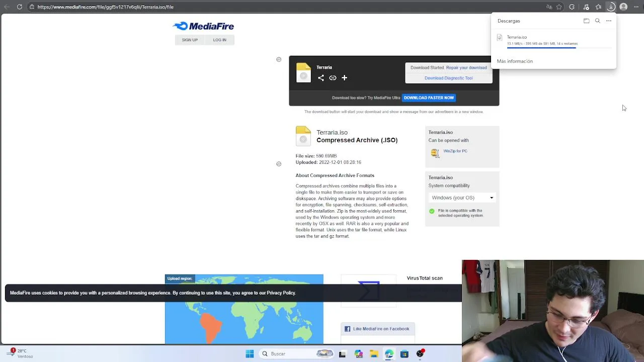Click the taskbar Buscar search box

(x=296, y=354)
